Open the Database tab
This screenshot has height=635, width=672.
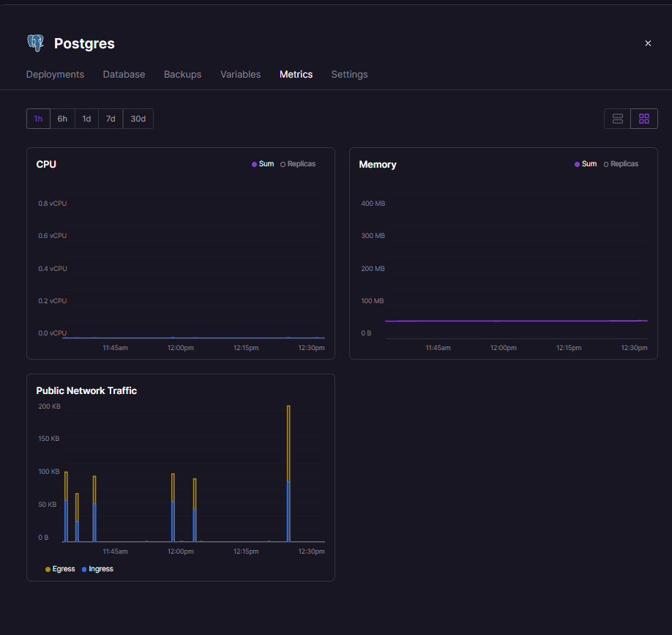(x=124, y=74)
